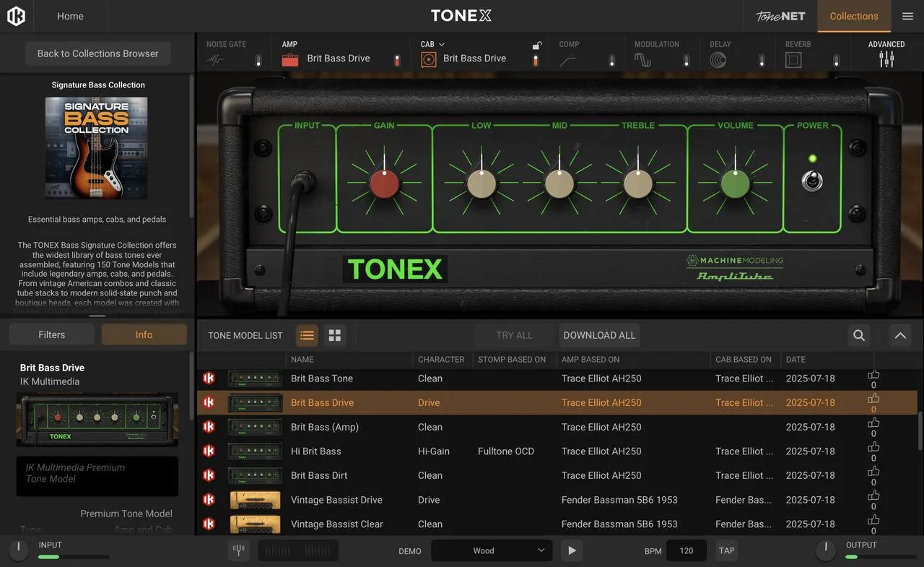Open the Advanced sliders icon
924x567 pixels.
tap(886, 60)
